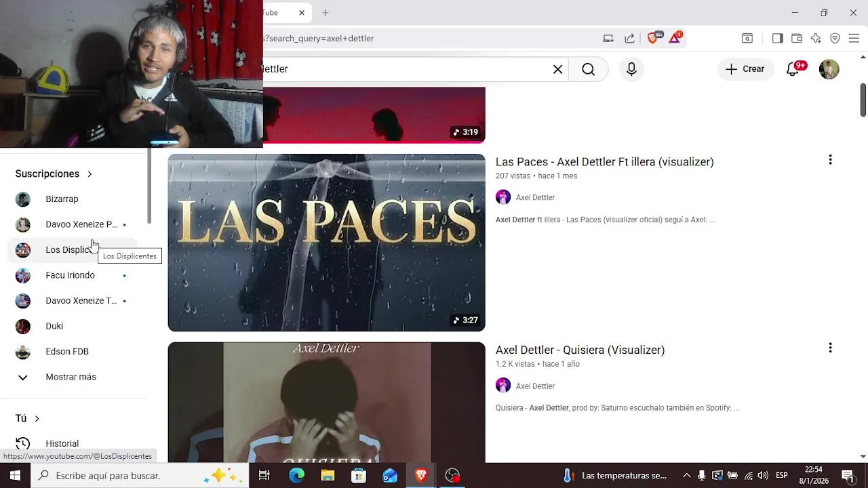Screen dimensions: 868x488
Task: Click Axel Dettler avatar beside Quisiera
Action: click(503, 386)
